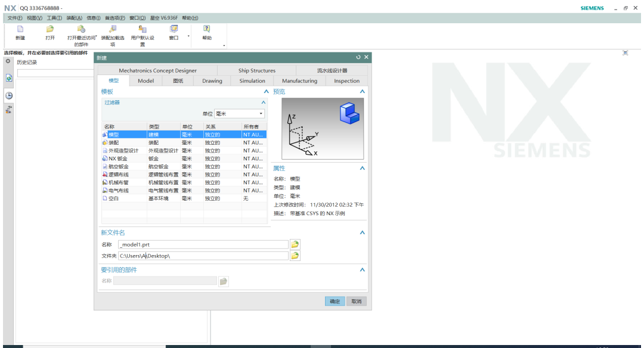The width and height of the screenshot is (644, 348).
Task: Collapse the Filter (过滤器) section
Action: tap(264, 102)
